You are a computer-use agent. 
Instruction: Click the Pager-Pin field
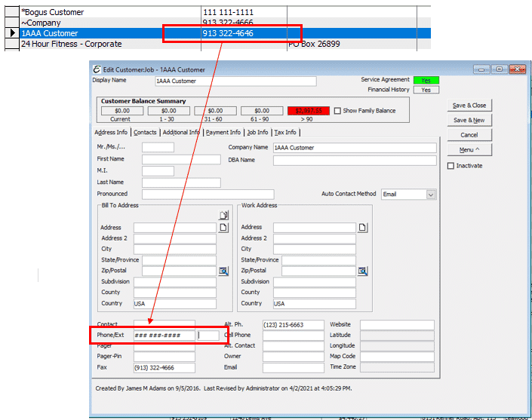(165, 357)
